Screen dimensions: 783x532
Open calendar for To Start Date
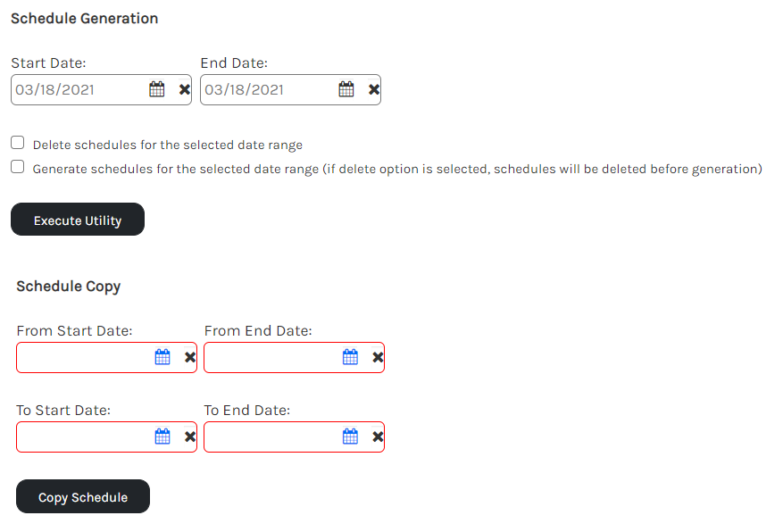coord(162,436)
